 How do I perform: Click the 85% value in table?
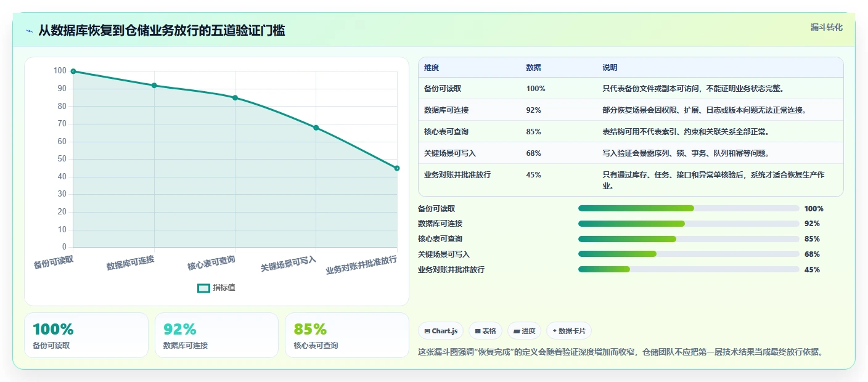[534, 132]
